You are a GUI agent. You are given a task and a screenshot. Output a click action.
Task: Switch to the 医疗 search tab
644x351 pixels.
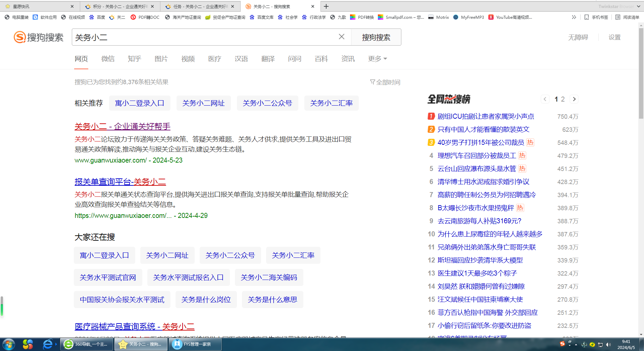[214, 59]
